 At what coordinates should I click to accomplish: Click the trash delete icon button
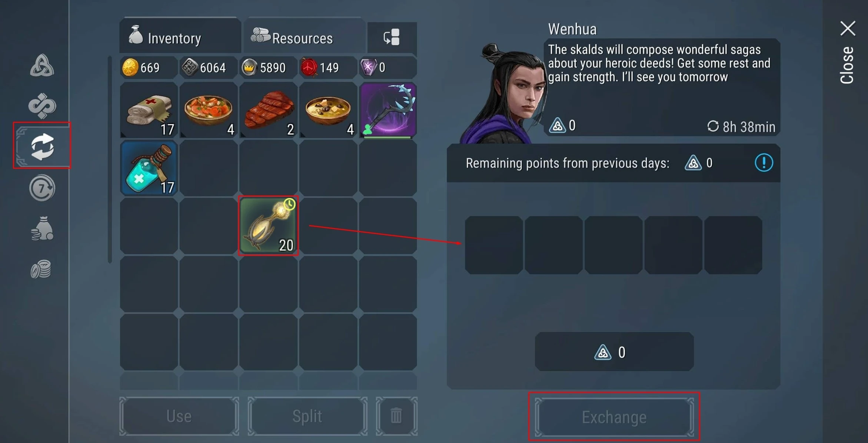(396, 416)
